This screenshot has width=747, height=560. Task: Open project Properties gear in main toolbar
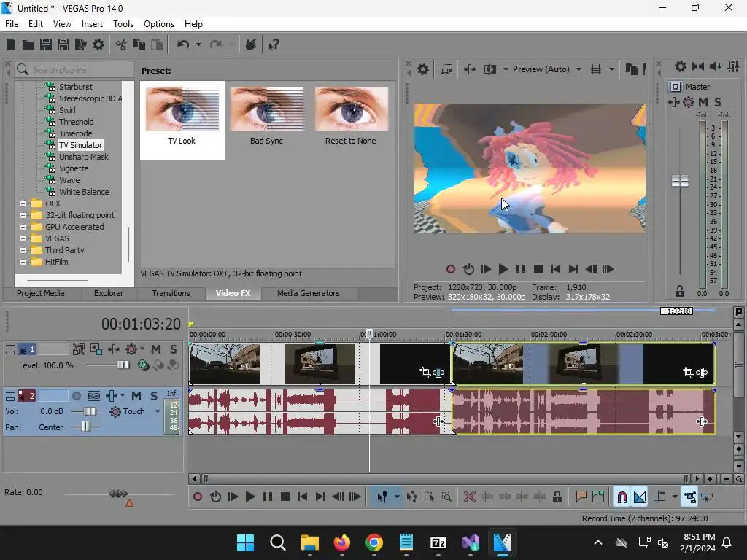[98, 44]
